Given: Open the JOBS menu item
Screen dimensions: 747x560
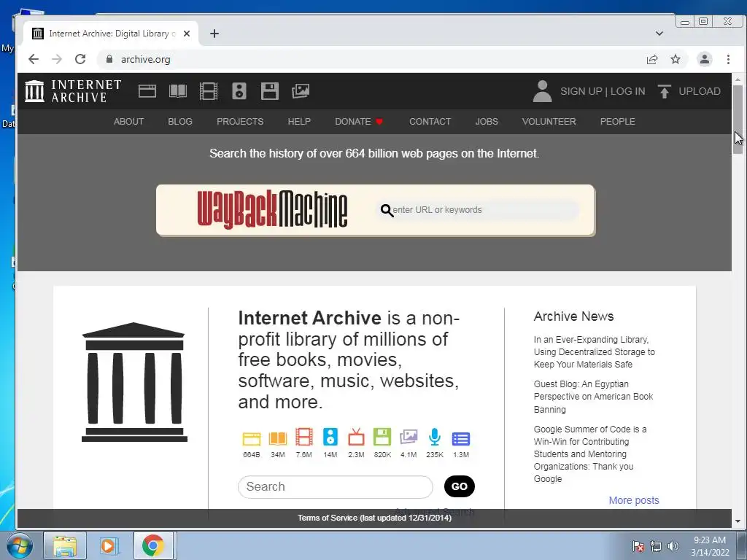Looking at the screenshot, I should tap(487, 122).
